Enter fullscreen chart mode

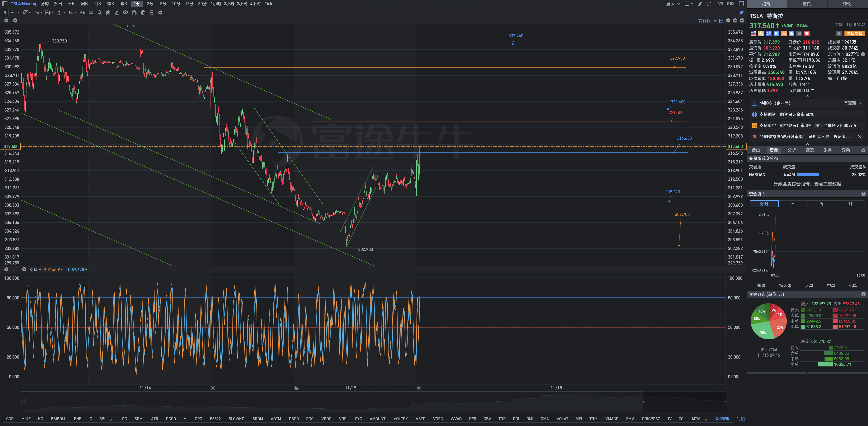tap(709, 4)
